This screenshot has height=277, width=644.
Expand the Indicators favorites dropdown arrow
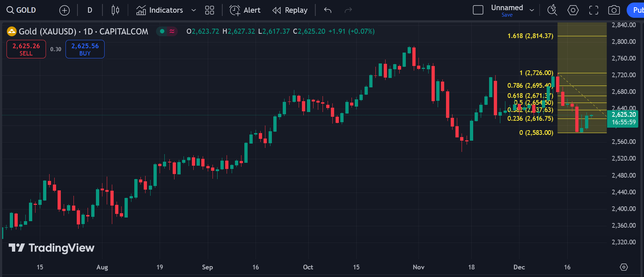coord(194,11)
